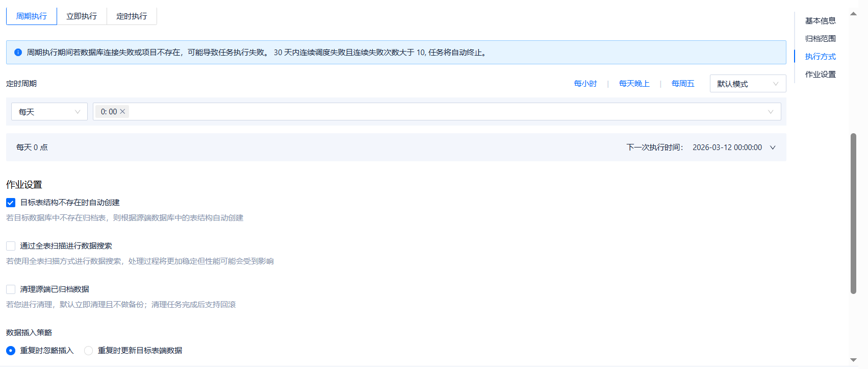Select the 周期执行 tab
868x369 pixels.
(x=32, y=16)
